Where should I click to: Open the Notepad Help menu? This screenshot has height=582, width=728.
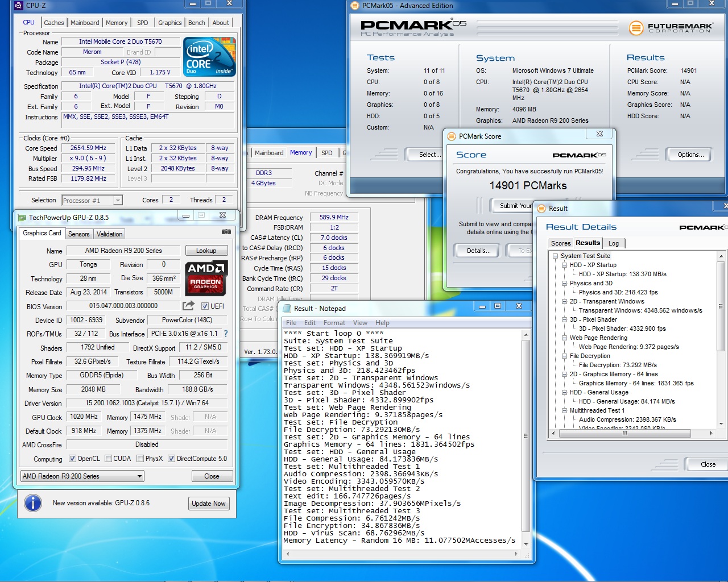click(382, 322)
